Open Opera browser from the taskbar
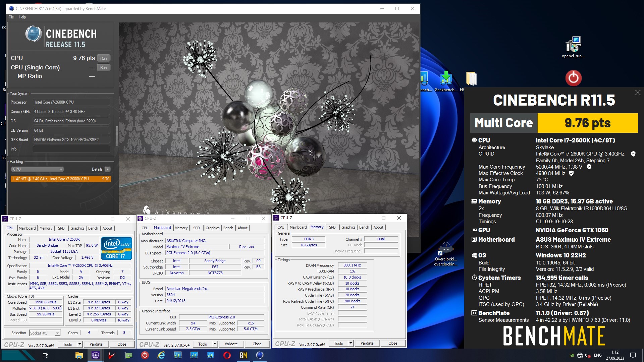 tap(227, 355)
